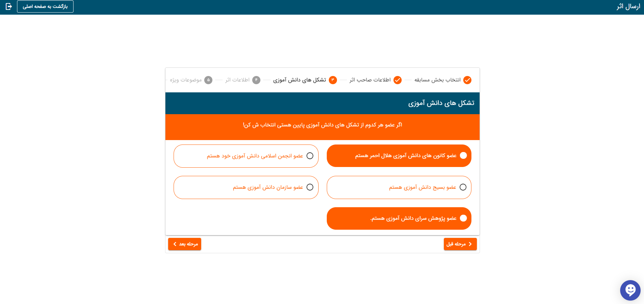Open the موضوعات ویژه step label

click(x=186, y=80)
